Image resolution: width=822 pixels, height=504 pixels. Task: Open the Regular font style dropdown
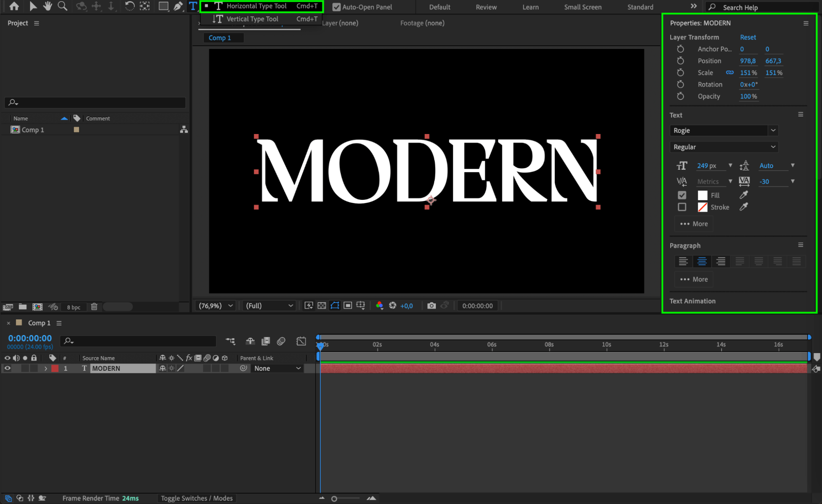[x=724, y=147]
